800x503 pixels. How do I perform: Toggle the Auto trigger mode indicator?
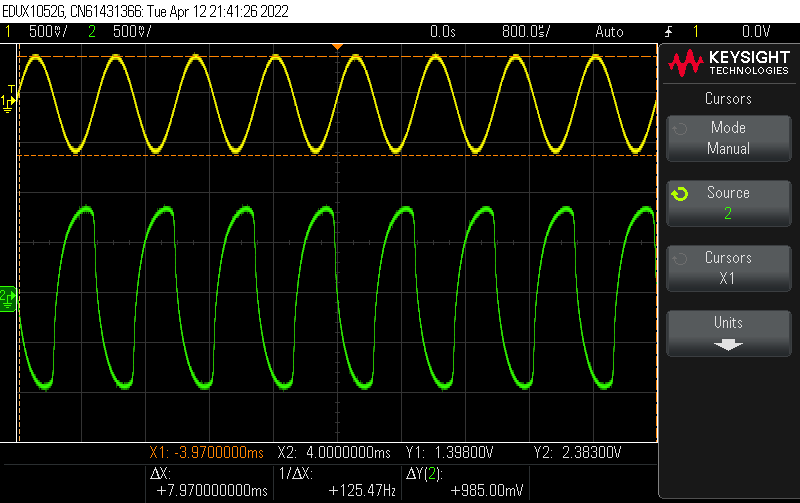[609, 31]
